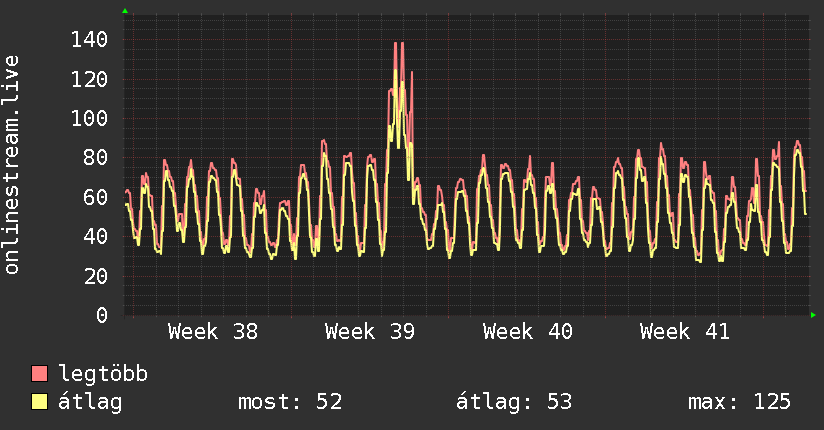
Task: Click the Week 39 axis label
Action: 370,332
